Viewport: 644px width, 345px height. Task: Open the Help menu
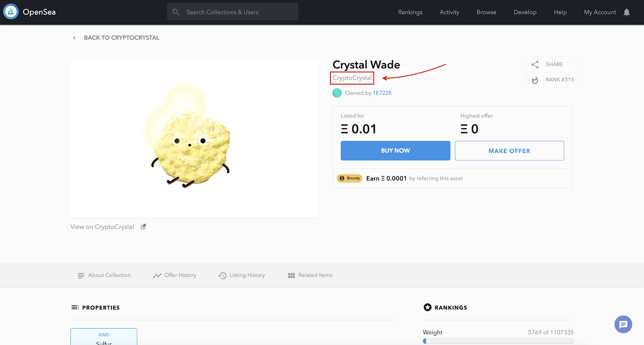(560, 12)
